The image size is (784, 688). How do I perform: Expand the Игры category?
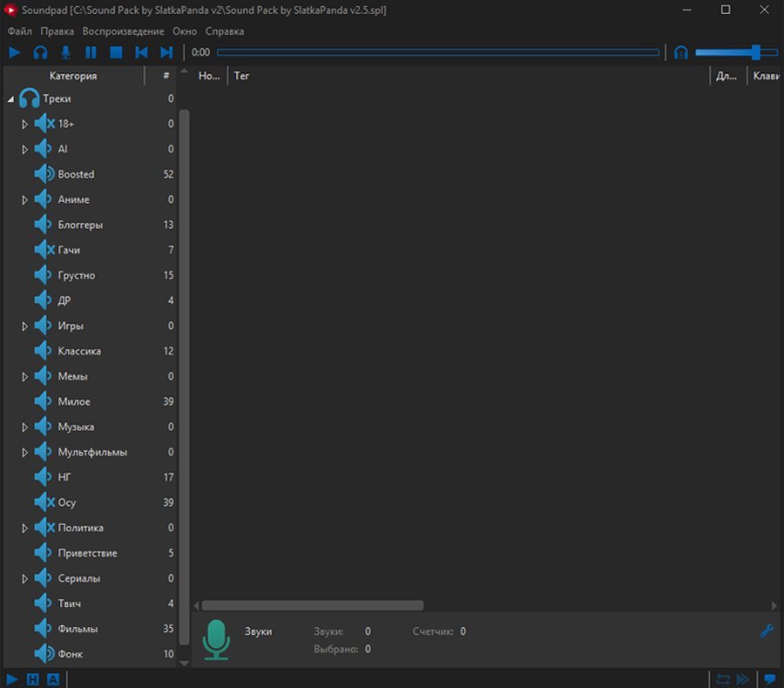pyautogui.click(x=24, y=326)
